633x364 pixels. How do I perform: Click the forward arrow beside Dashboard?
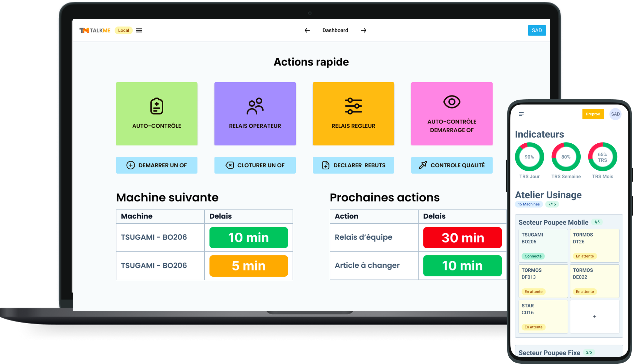pos(363,30)
